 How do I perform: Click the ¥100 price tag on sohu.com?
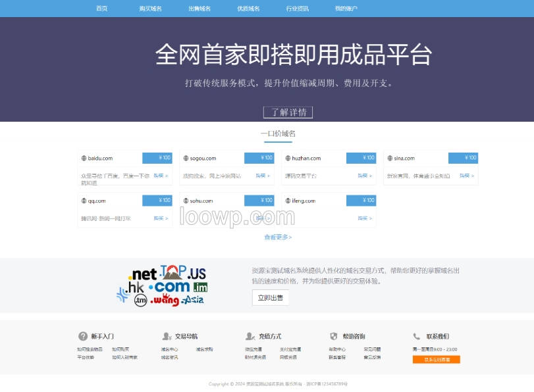259,201
